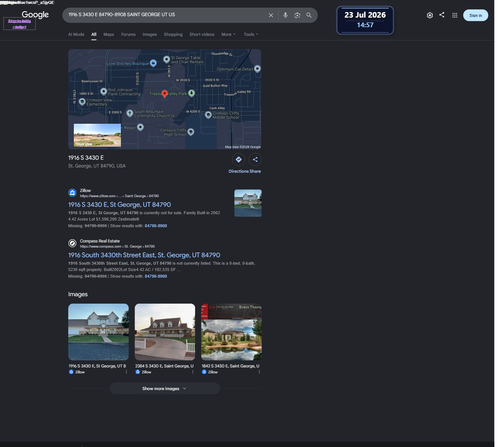The image size is (500, 447).
Task: Open search by image camera icon
Action: pyautogui.click(x=297, y=15)
